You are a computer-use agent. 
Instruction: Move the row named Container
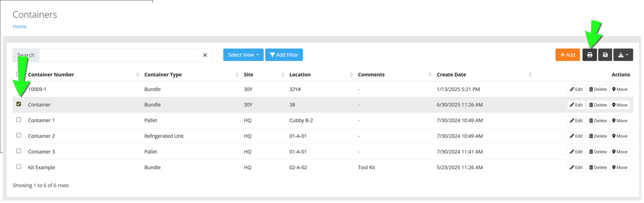[x=620, y=105]
